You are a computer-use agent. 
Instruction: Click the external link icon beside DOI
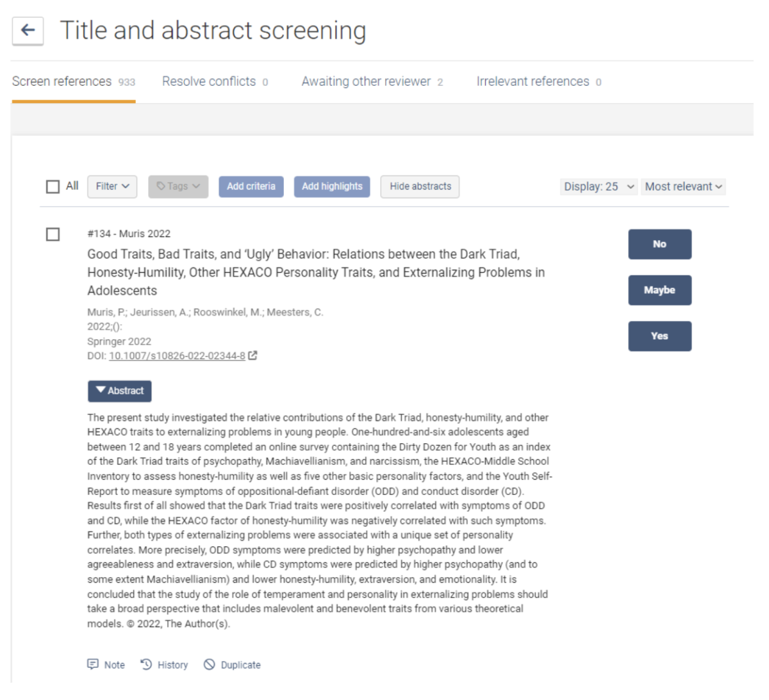(x=253, y=355)
